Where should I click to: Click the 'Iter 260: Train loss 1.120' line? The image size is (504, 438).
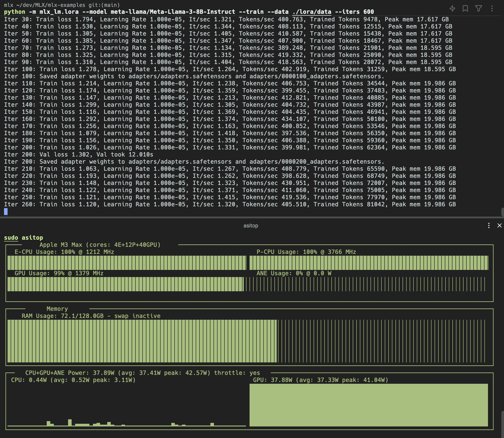point(230,205)
